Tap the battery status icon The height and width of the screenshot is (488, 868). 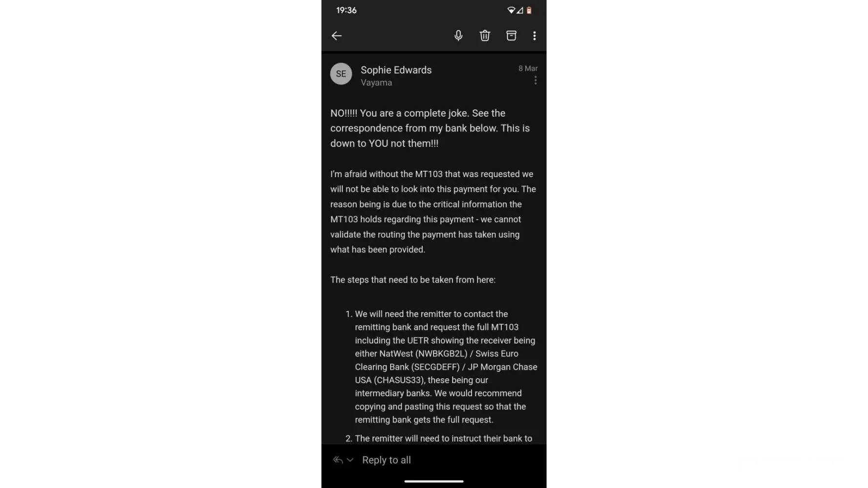(529, 10)
